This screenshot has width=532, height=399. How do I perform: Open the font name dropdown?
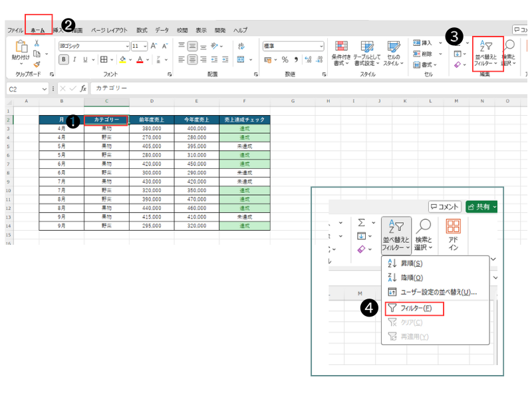pos(126,47)
